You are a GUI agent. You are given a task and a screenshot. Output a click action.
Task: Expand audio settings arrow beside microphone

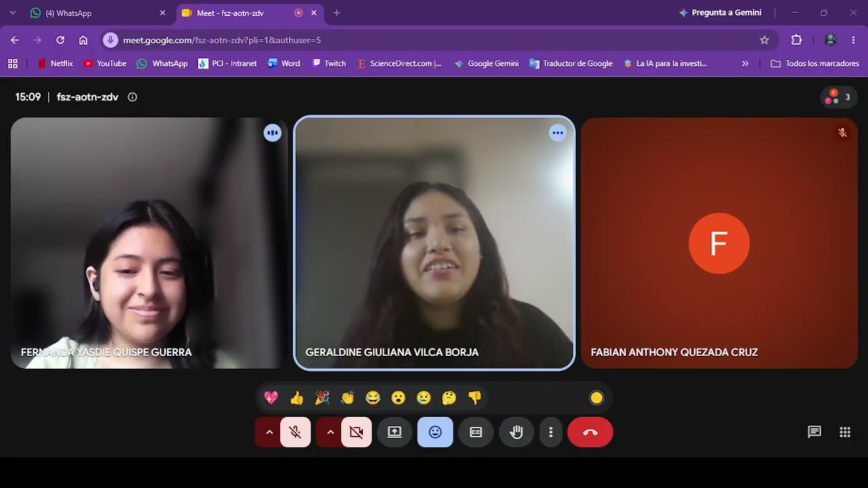269,432
